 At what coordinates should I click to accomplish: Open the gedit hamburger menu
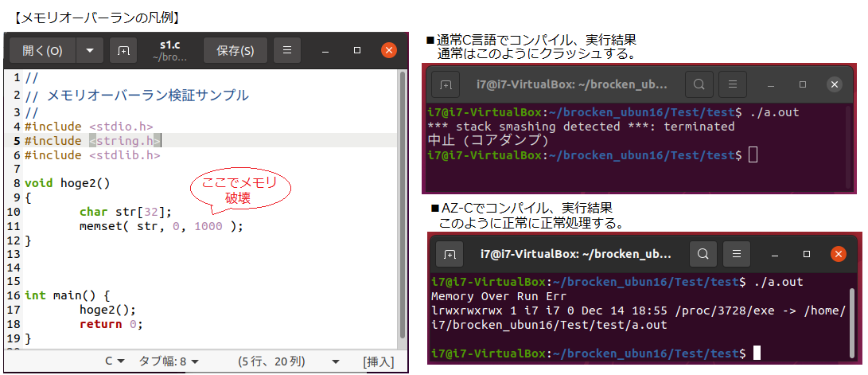pyautogui.click(x=286, y=51)
